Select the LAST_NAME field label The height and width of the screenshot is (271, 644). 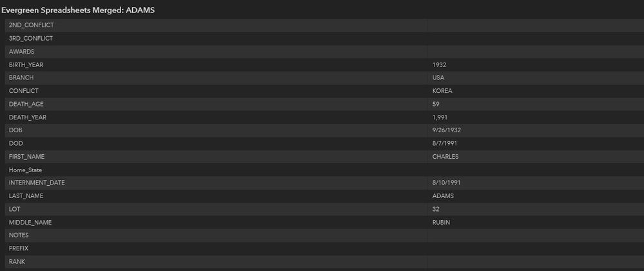click(x=26, y=196)
